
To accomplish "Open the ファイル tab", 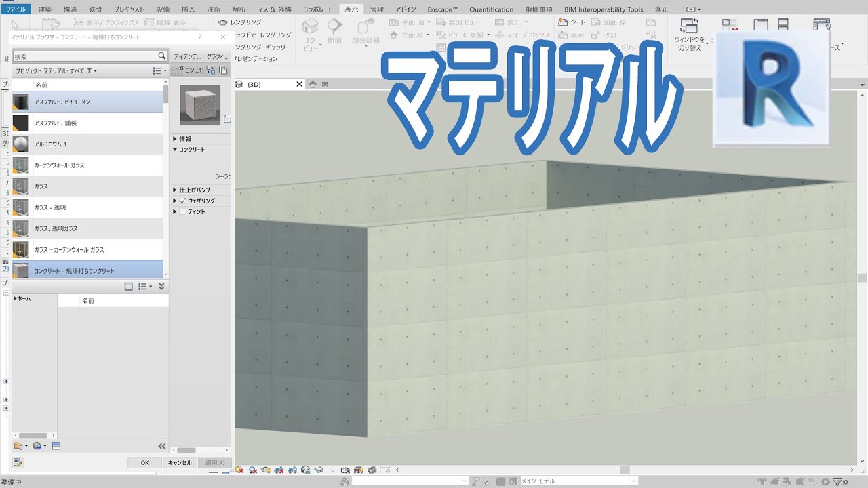I will pyautogui.click(x=16, y=9).
